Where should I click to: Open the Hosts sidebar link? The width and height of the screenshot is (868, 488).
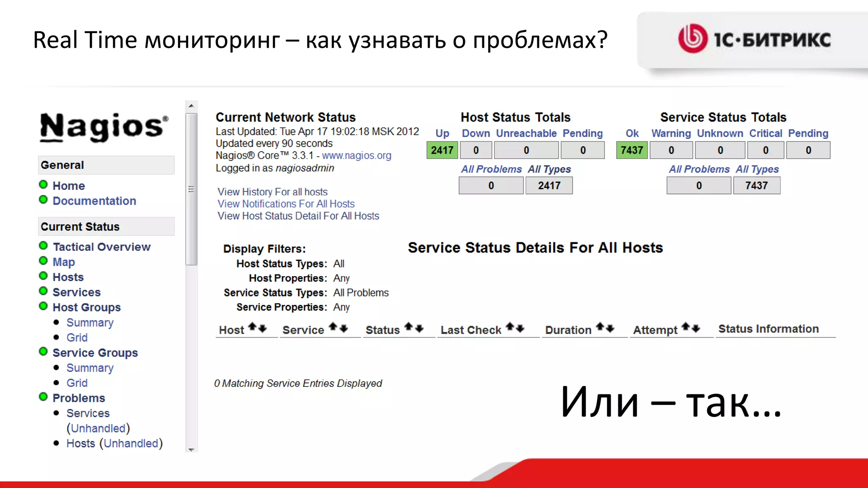pos(68,277)
